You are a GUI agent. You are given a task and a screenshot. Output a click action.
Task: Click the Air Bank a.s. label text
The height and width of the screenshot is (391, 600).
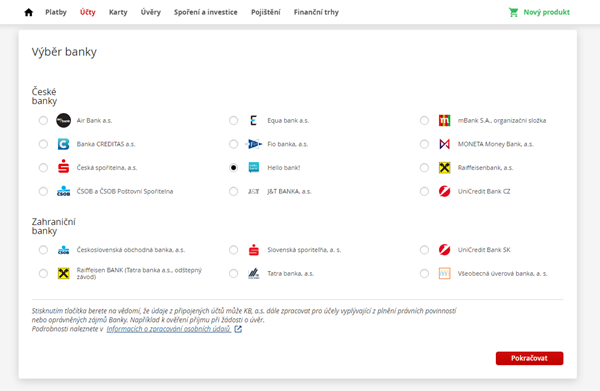click(94, 121)
